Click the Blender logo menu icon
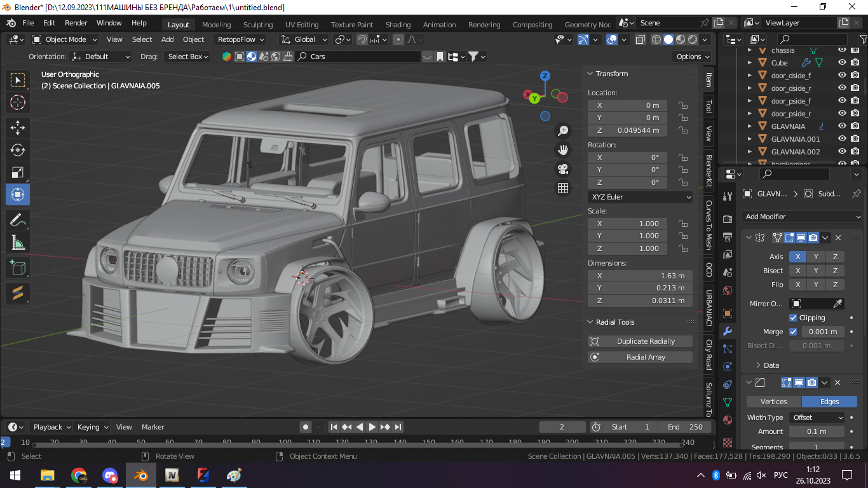This screenshot has height=488, width=868. pos(11,23)
